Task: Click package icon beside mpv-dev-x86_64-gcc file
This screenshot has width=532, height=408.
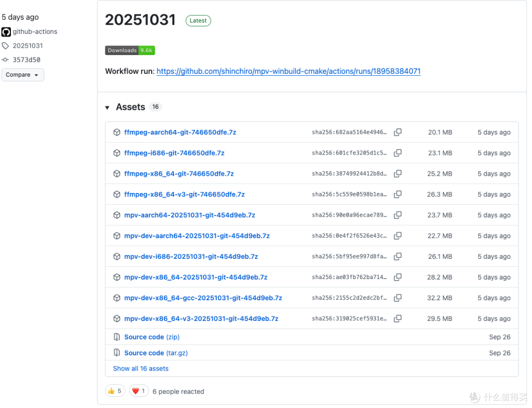Action: 117,298
